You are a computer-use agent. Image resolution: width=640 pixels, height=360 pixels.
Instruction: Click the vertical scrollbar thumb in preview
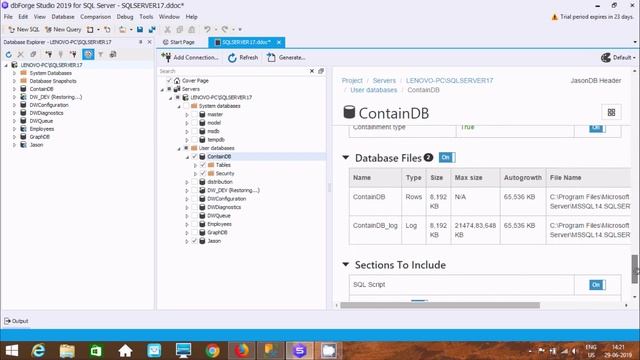tap(635, 269)
